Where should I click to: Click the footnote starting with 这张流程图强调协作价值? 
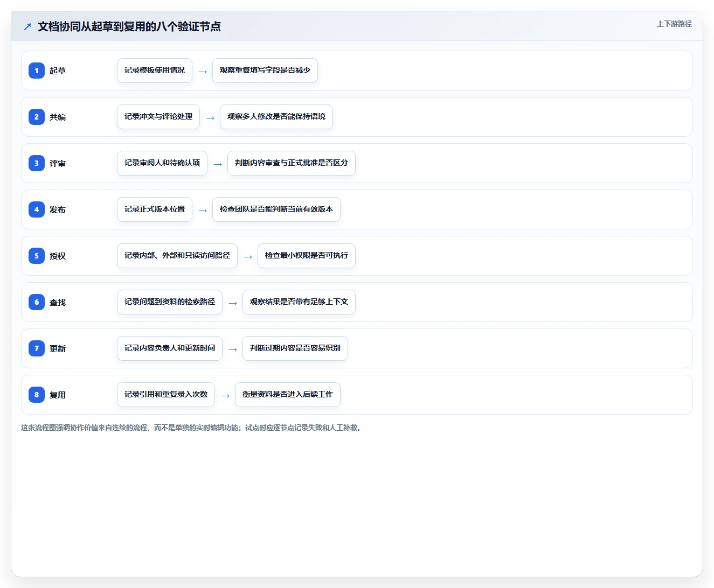click(191, 428)
